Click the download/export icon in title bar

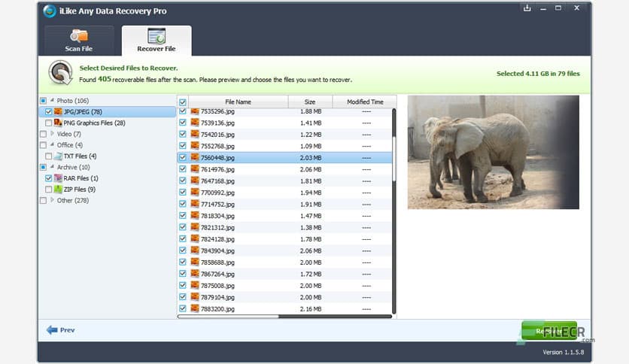pos(527,8)
